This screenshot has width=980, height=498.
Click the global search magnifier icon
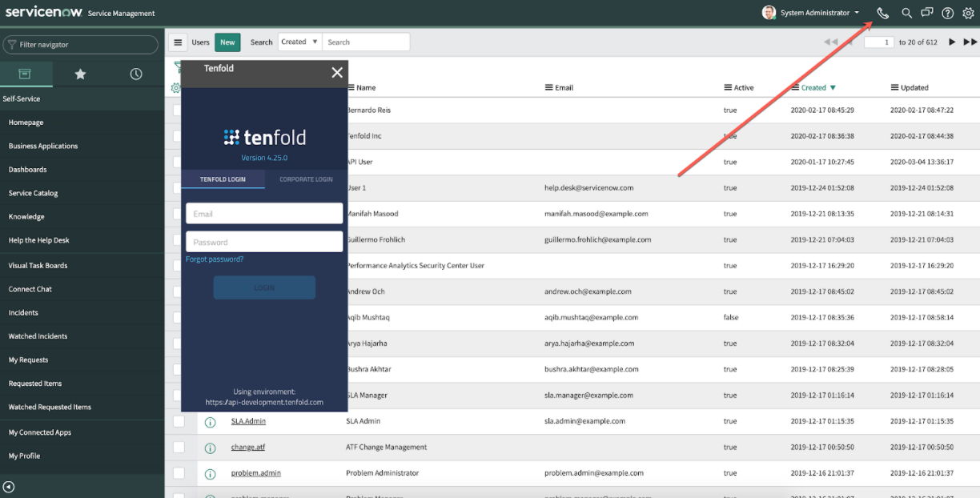[x=907, y=13]
